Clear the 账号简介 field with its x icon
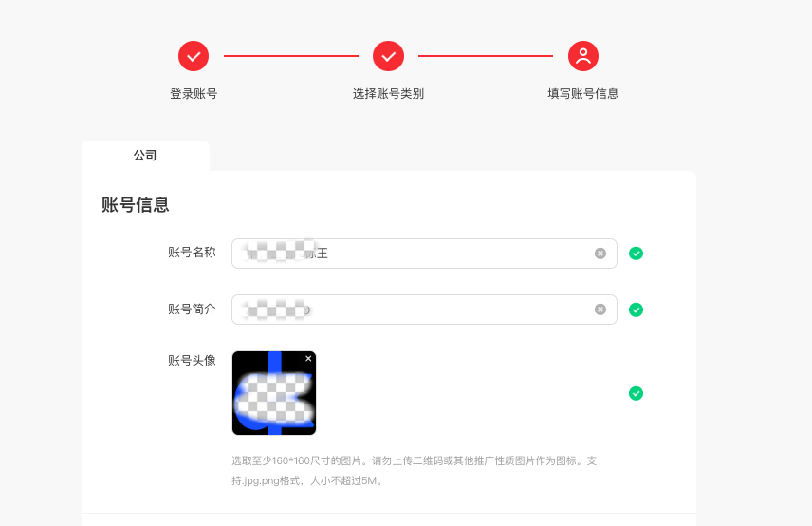 pos(600,310)
